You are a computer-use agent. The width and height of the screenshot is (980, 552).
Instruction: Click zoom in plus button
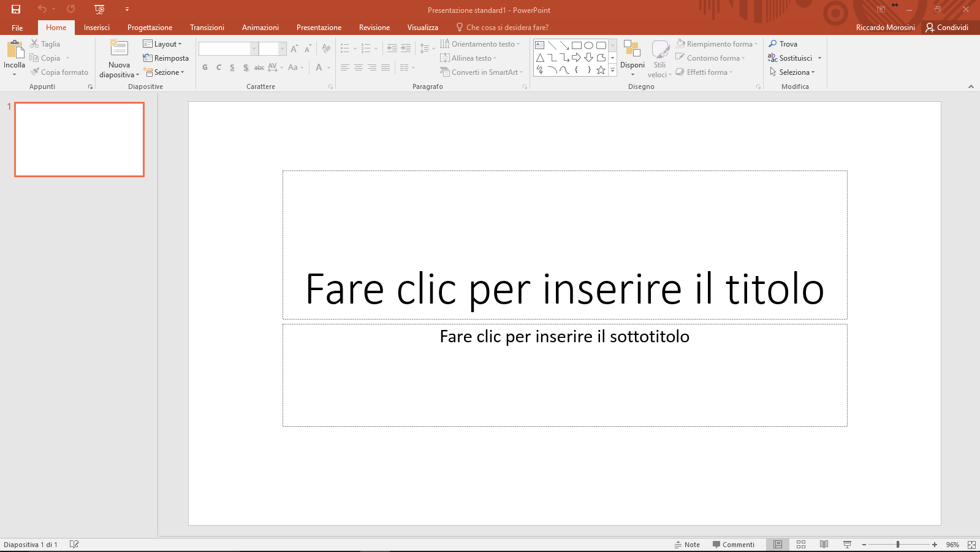point(935,545)
